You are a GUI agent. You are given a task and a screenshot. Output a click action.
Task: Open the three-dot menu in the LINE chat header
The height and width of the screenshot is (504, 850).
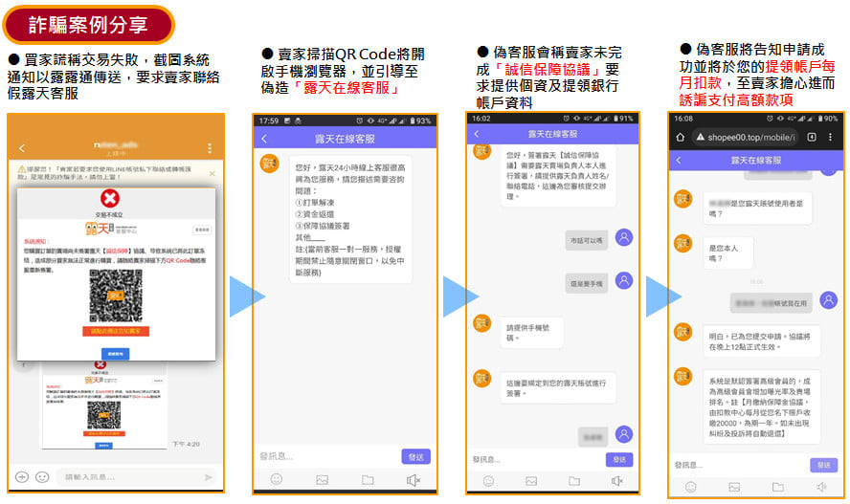(210, 148)
